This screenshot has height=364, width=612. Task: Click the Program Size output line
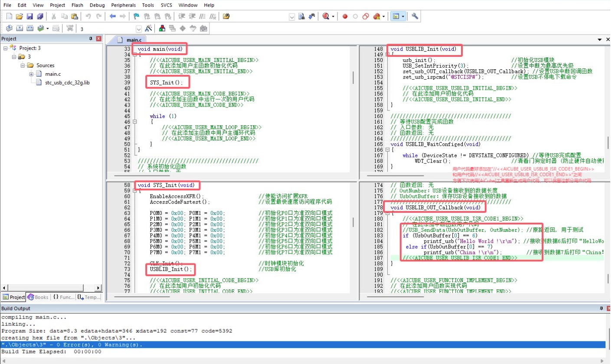coord(117,331)
